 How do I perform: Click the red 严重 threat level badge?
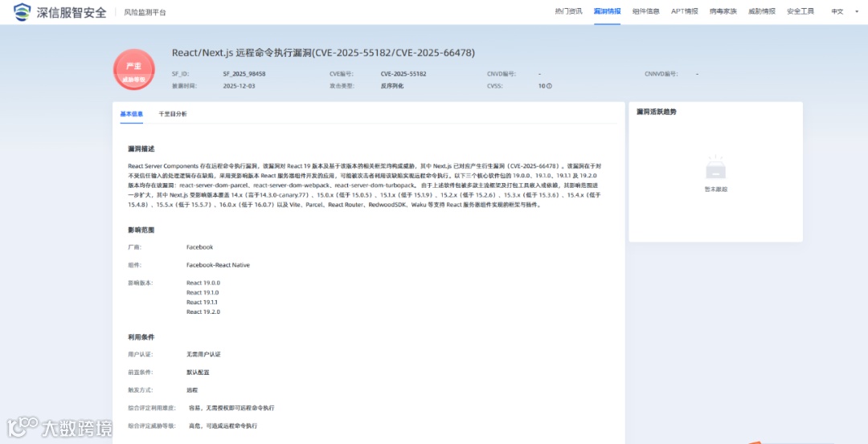click(134, 70)
